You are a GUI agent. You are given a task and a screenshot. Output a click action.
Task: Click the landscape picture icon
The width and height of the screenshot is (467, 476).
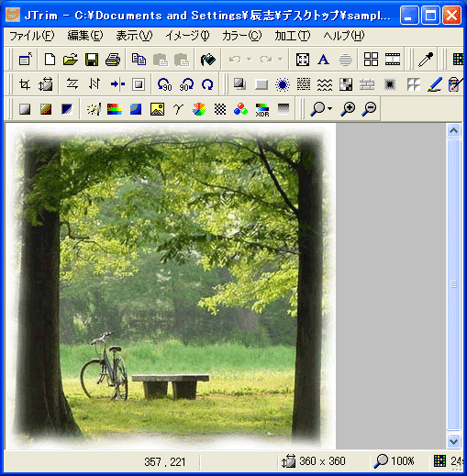click(157, 109)
